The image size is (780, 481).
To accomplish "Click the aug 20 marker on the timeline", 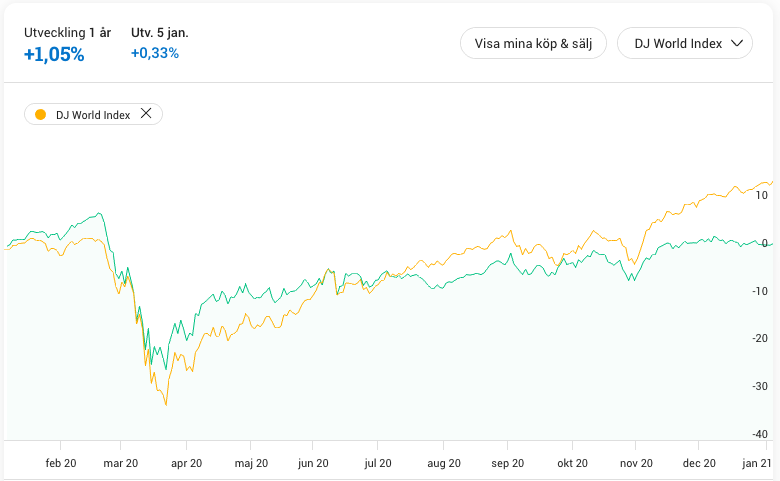I will (444, 463).
